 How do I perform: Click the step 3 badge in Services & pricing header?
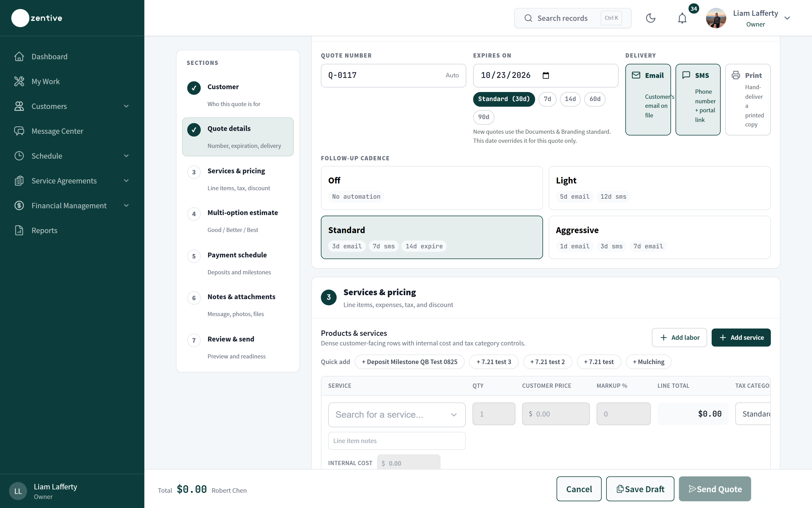328,297
